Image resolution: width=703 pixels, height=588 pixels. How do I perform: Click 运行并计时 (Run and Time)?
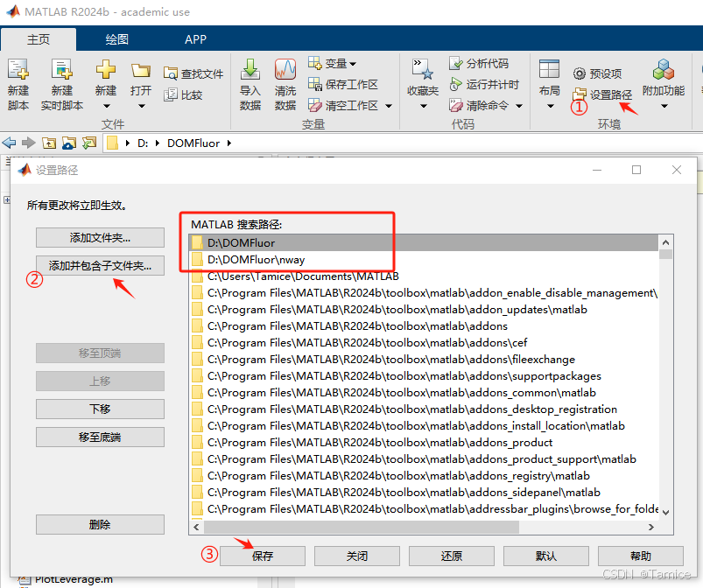(x=484, y=84)
